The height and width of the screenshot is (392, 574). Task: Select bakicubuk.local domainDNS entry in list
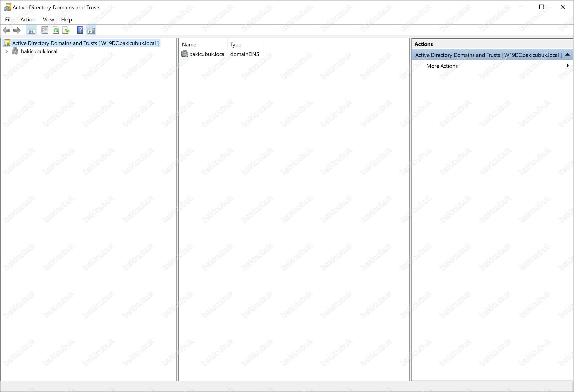[207, 54]
